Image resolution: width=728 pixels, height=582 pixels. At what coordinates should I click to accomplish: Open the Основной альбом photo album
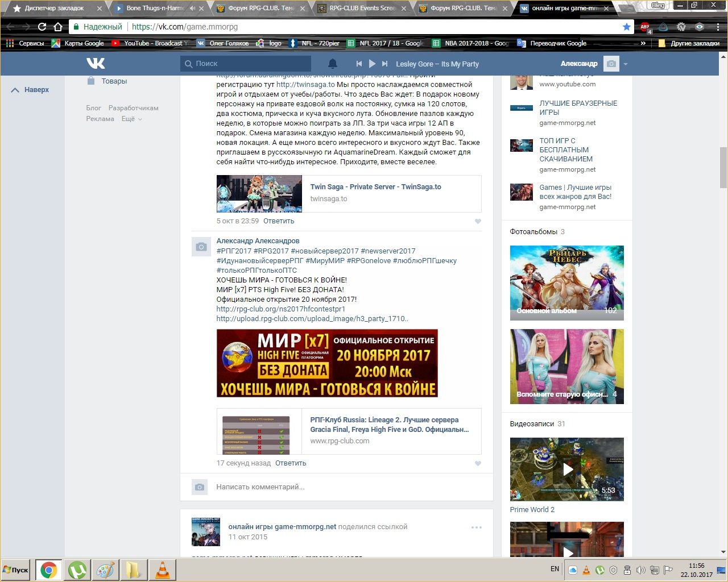(566, 283)
